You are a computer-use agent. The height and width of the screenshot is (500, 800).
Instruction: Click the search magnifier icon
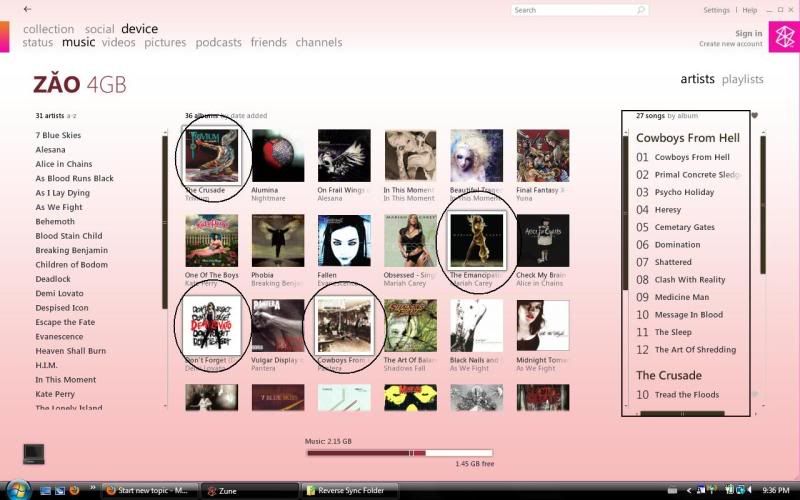(641, 10)
